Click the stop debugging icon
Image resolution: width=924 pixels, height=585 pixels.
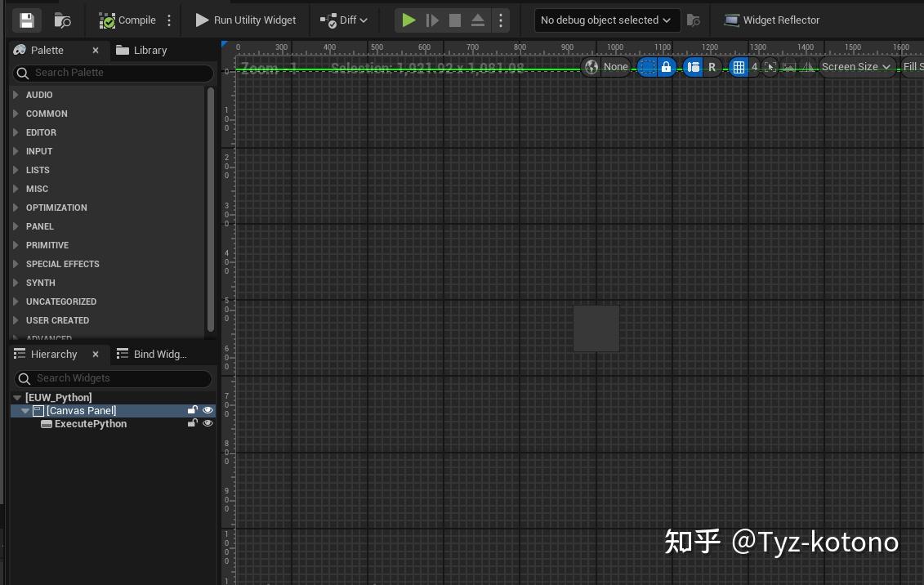[455, 20]
